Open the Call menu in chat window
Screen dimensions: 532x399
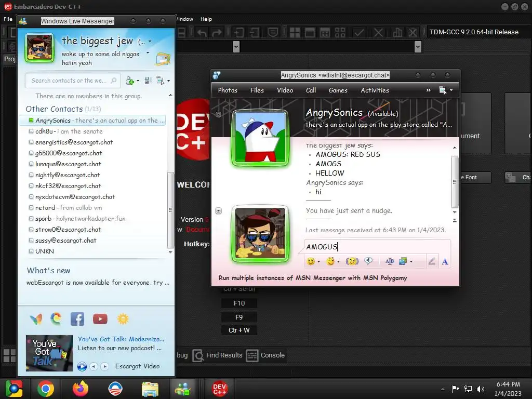311,90
